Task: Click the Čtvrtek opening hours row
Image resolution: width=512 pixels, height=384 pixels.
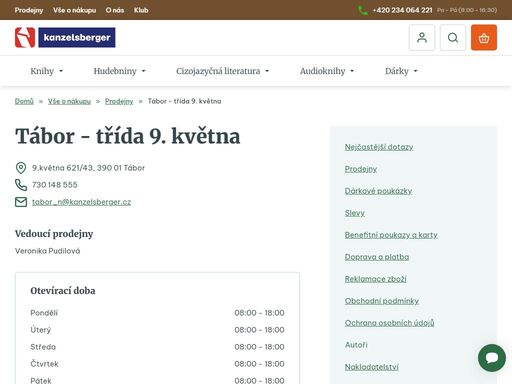Action: pyautogui.click(x=157, y=364)
